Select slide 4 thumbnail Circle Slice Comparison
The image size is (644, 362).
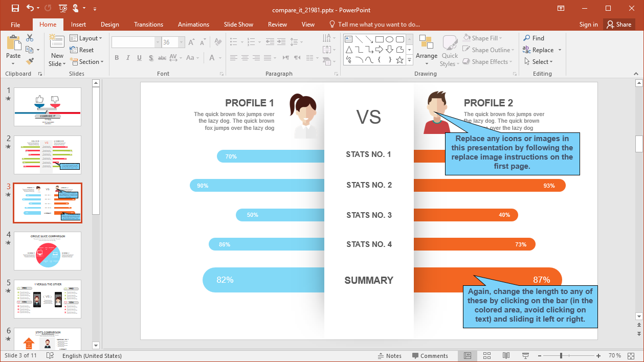(48, 251)
